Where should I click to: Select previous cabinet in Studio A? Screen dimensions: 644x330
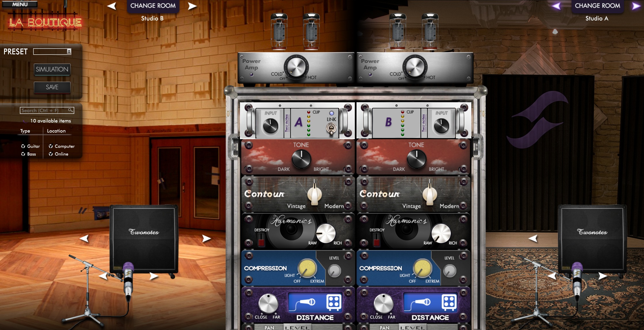point(533,238)
